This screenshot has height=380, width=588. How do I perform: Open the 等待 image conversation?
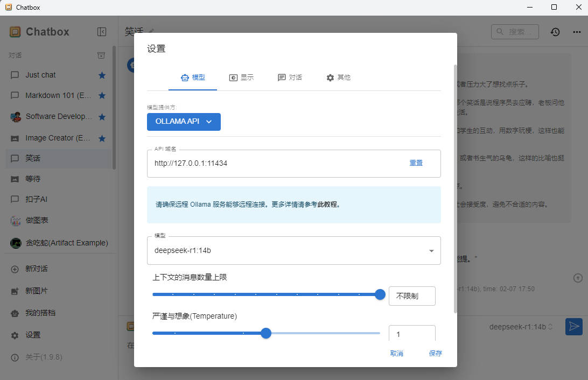point(58,179)
